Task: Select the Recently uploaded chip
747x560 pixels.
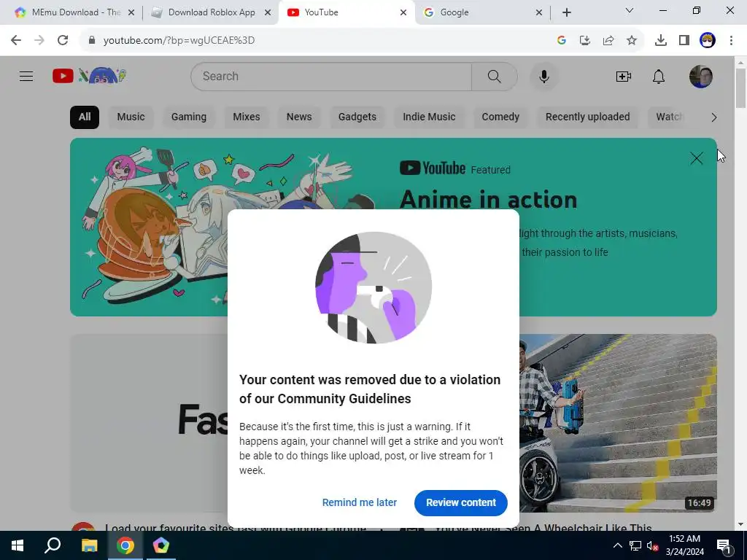Action: 587,117
